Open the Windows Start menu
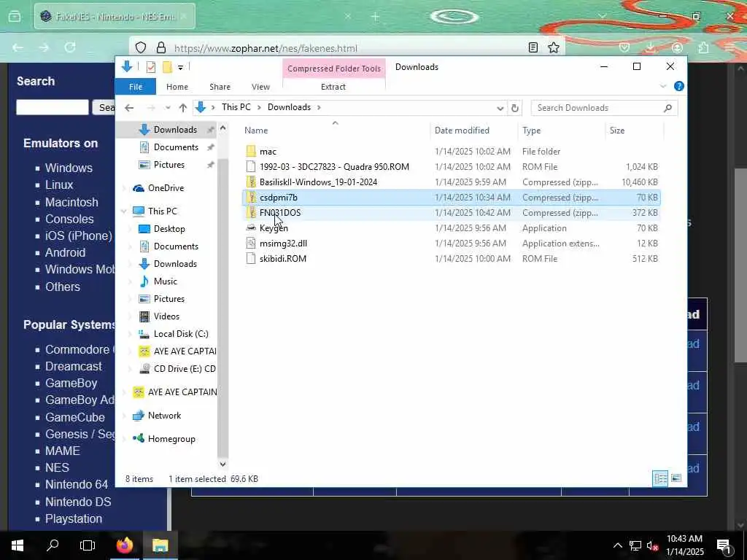The width and height of the screenshot is (747, 560). (18, 545)
